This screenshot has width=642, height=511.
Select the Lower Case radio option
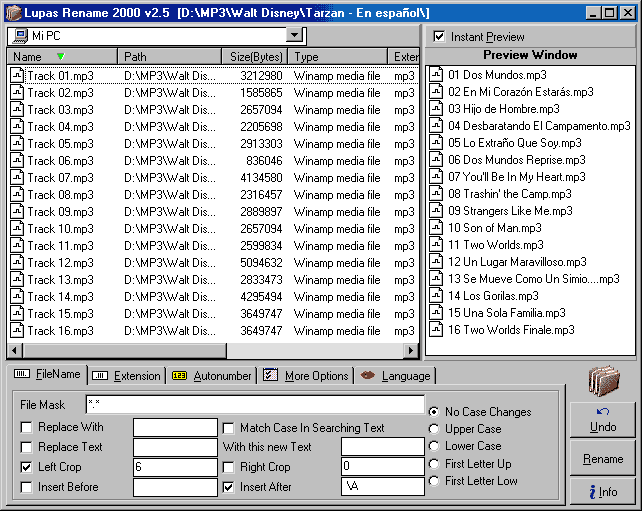[x=434, y=446]
